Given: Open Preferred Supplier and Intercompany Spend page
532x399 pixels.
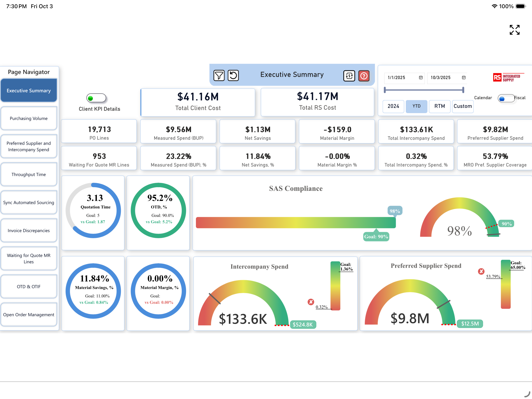Looking at the screenshot, I should point(29,146).
